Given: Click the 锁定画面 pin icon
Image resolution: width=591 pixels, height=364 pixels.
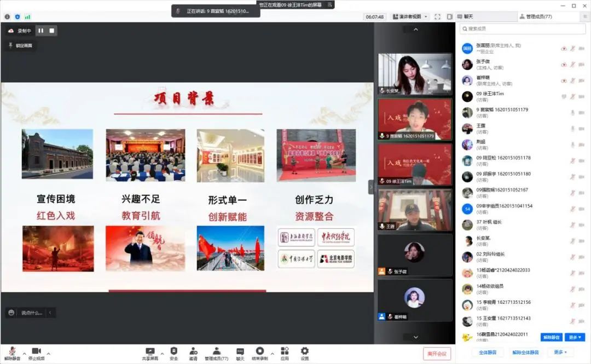Looking at the screenshot, I should (x=11, y=46).
